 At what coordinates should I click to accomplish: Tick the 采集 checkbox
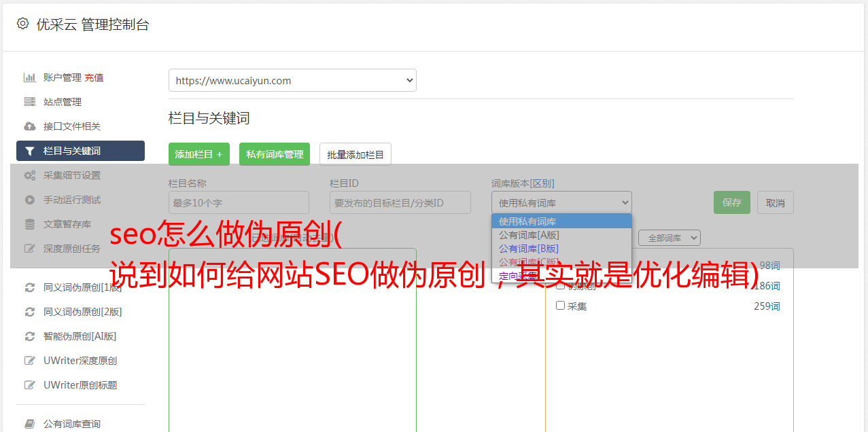[x=561, y=306]
